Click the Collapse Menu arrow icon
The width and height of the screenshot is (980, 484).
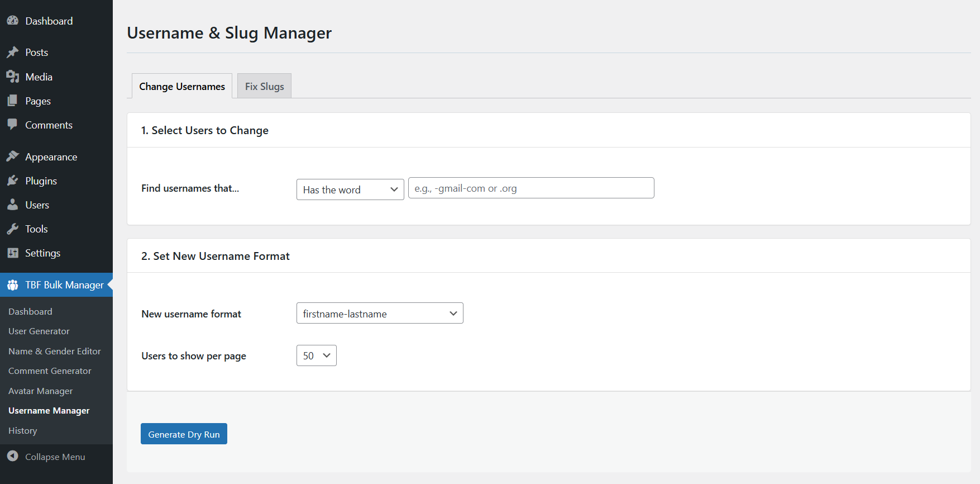point(12,457)
